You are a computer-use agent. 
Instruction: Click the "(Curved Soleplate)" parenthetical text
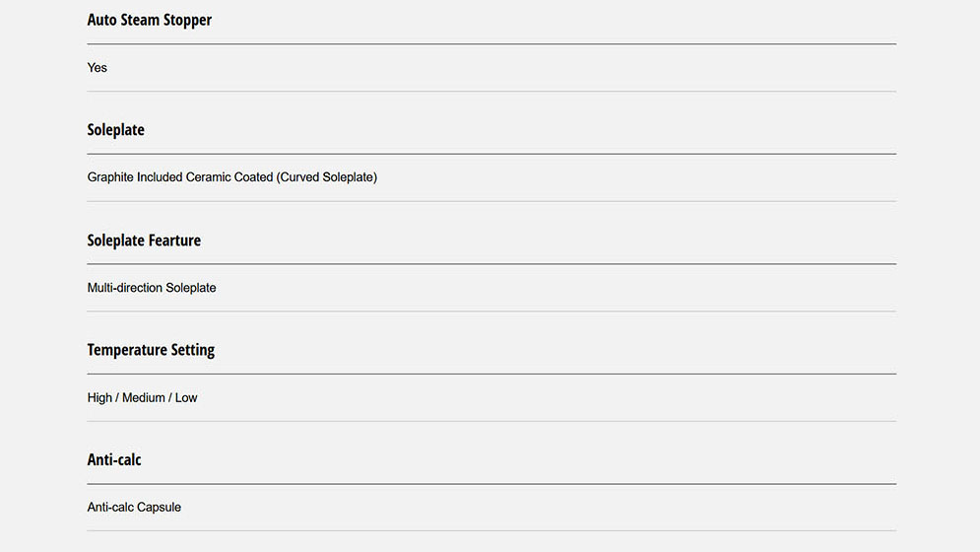[327, 177]
